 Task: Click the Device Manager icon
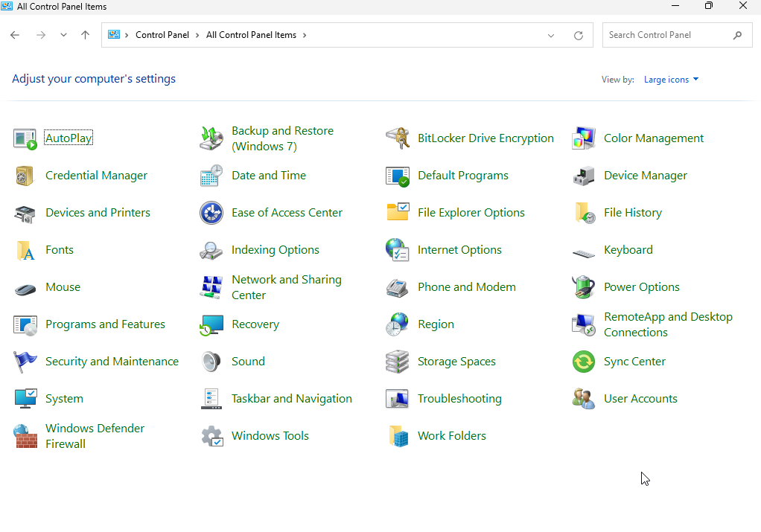[584, 176]
